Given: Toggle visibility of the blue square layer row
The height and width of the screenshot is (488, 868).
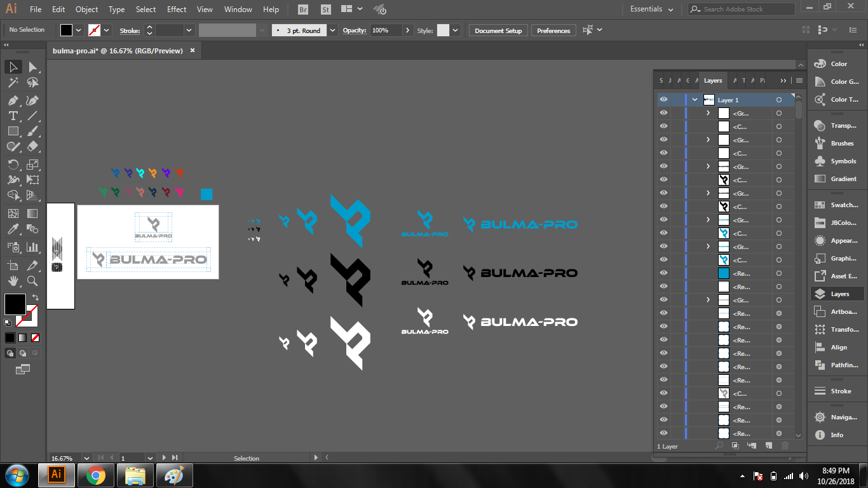Looking at the screenshot, I should (663, 273).
